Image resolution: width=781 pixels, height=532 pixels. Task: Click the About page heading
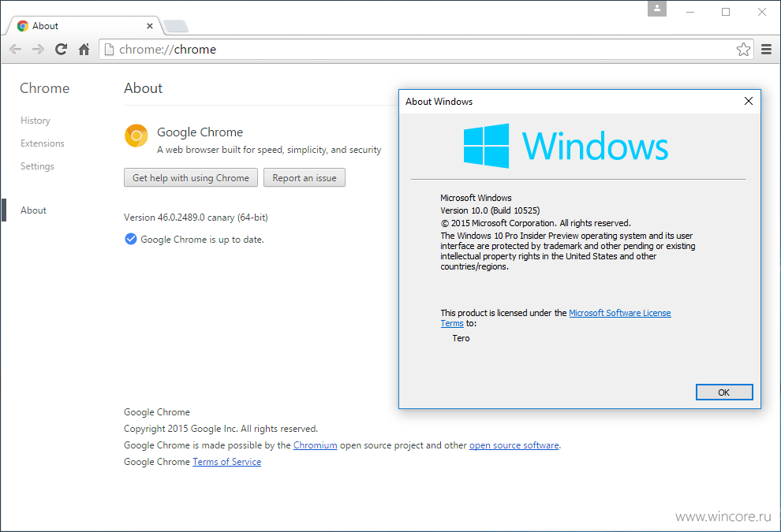pos(144,88)
